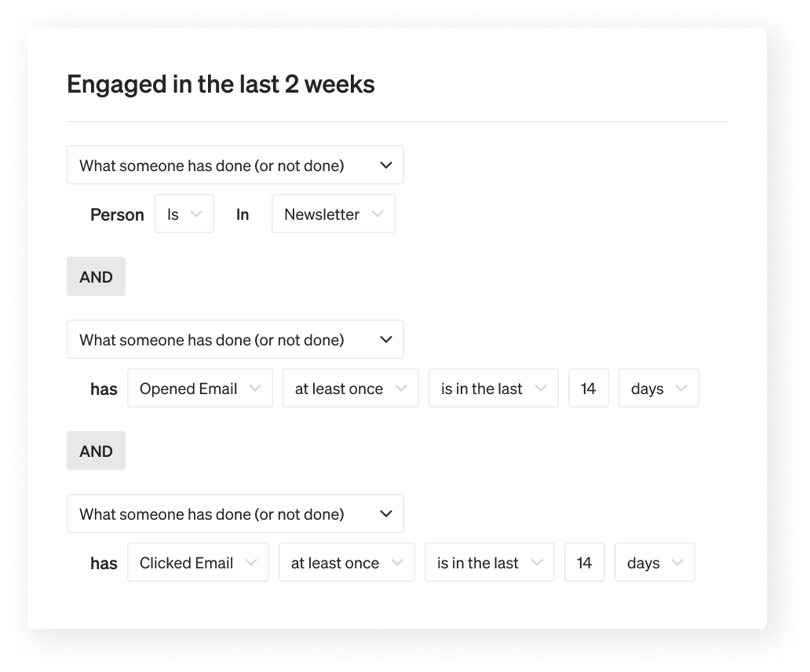Click the first AND connector button
The width and height of the screenshot is (810, 672).
pos(96,276)
